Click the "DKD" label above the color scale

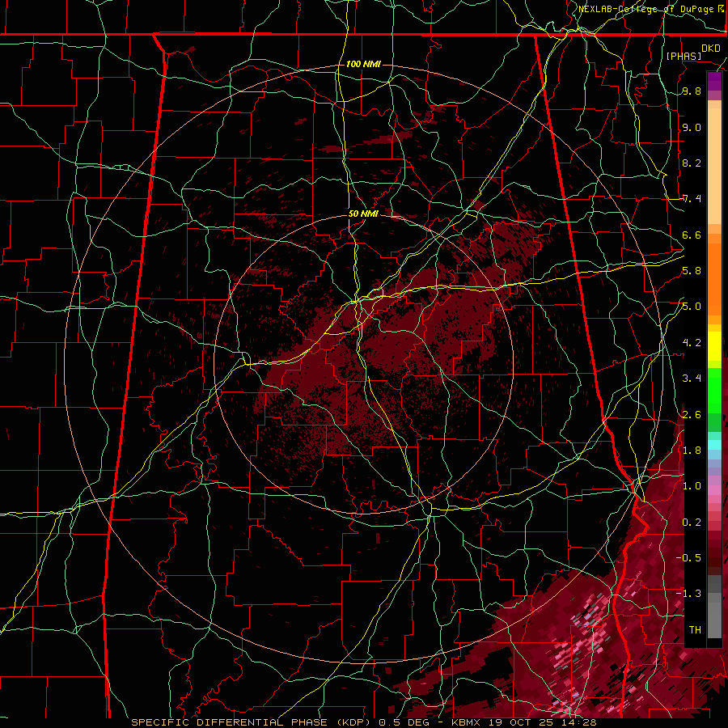711,49
